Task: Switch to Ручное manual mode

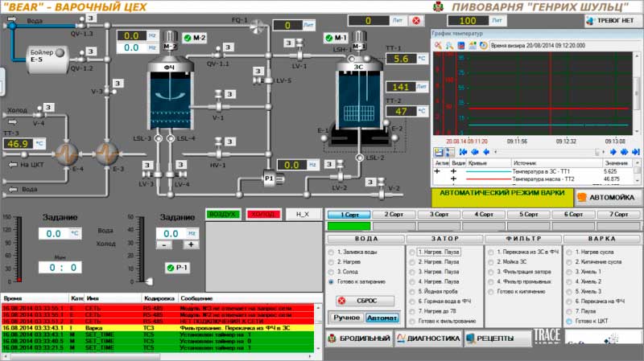Action: click(346, 318)
